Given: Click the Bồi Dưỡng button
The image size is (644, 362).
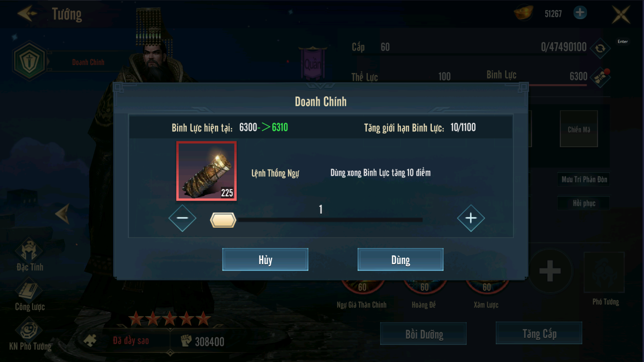Looking at the screenshot, I should pos(423,334).
